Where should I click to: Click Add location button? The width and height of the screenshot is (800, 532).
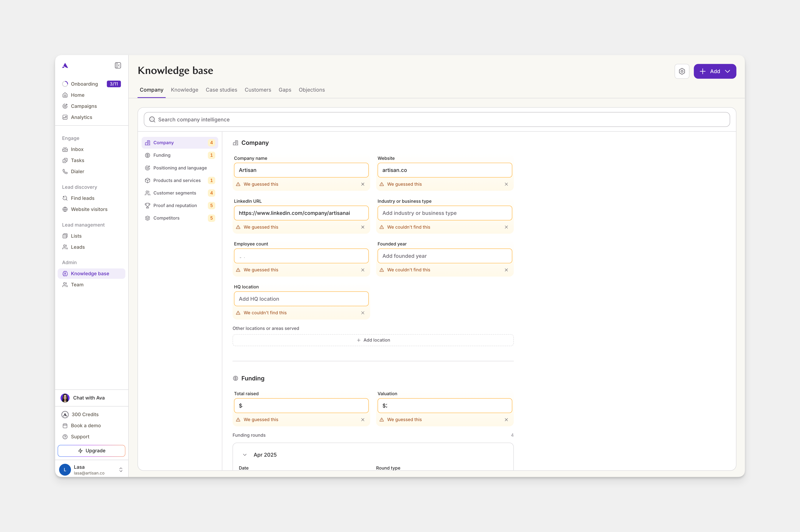[373, 340]
